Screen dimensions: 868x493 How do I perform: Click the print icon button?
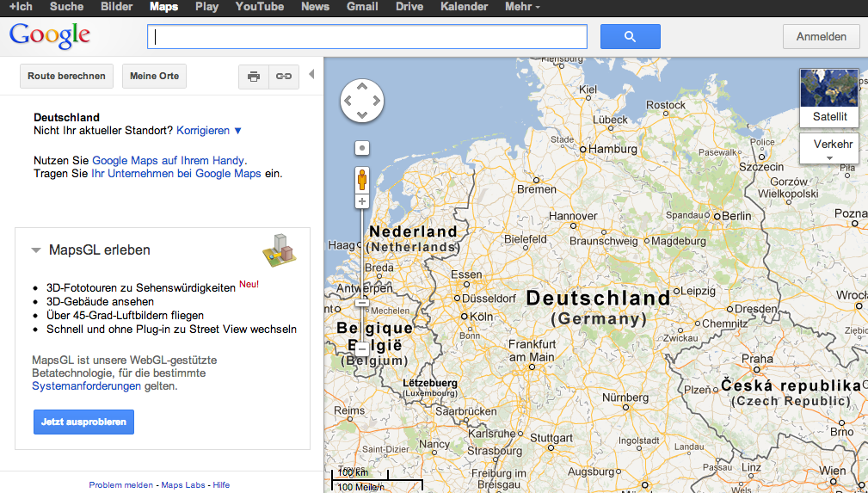click(254, 77)
